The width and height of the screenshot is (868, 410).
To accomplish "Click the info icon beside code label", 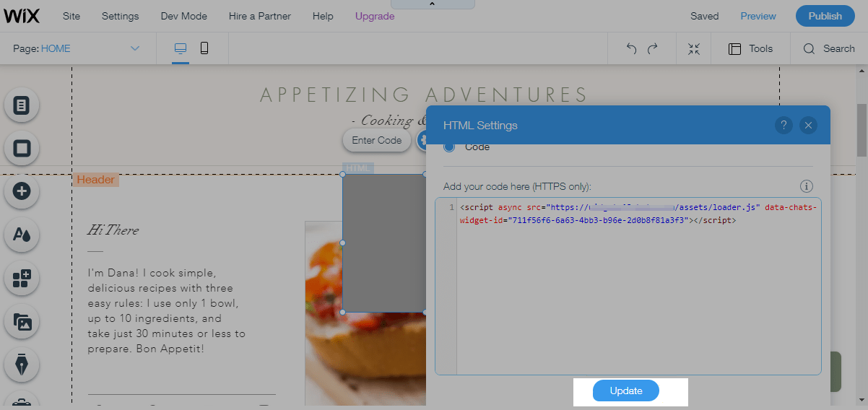I will (807, 186).
